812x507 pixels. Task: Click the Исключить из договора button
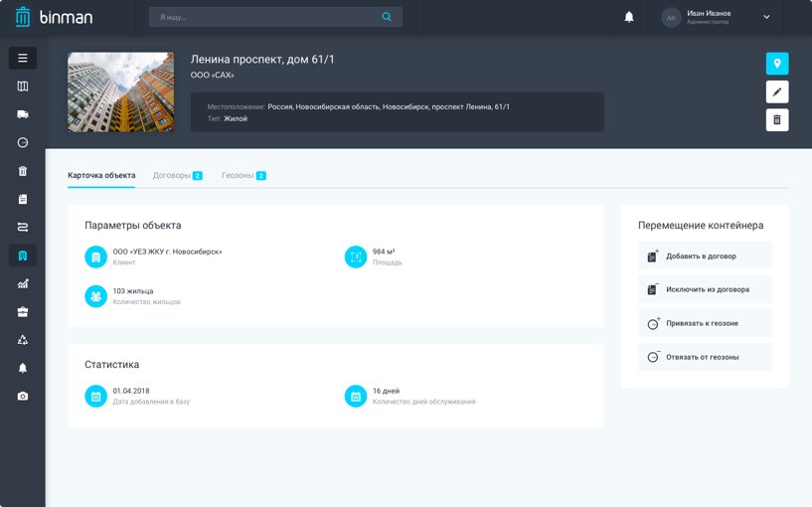click(x=705, y=289)
